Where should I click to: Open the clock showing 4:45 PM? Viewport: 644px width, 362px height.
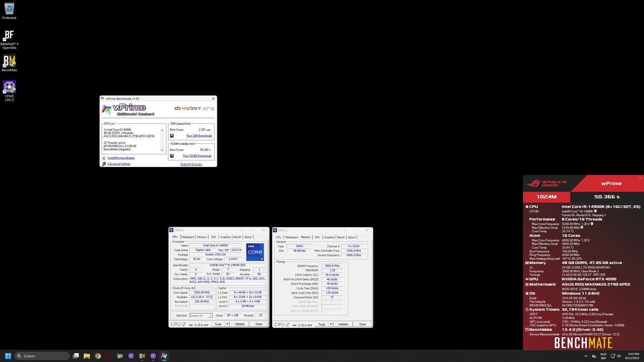point(632,356)
